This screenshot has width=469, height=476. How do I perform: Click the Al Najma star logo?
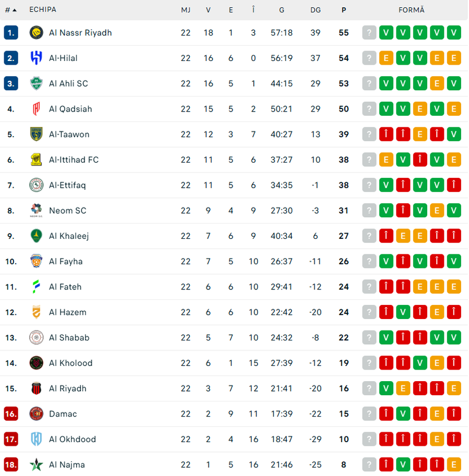coord(36,465)
